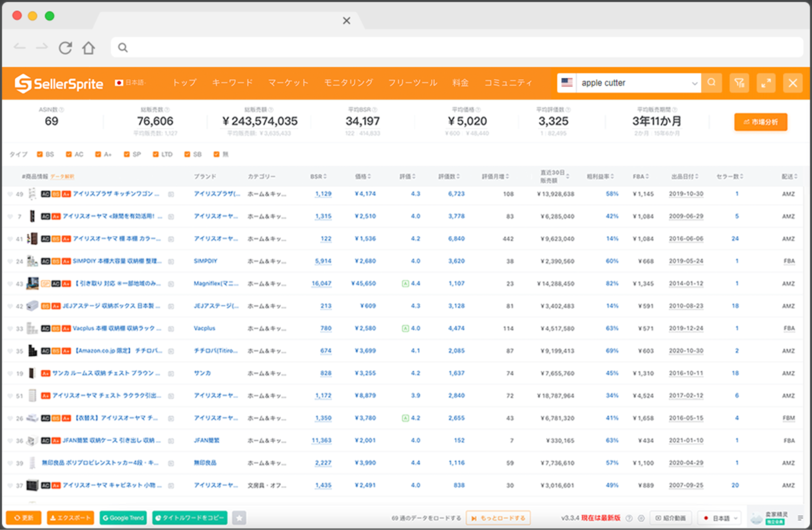The width and height of the screenshot is (812, 530).
Task: Open the apple cutter search dropdown arrow
Action: (x=694, y=83)
